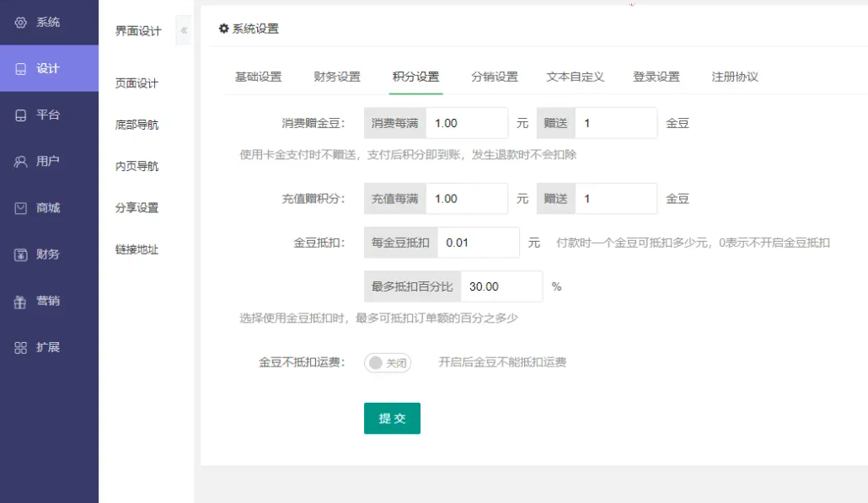This screenshot has width=868, height=503.
Task: Click the gear icon beside 系统设置 title
Action: tap(223, 28)
